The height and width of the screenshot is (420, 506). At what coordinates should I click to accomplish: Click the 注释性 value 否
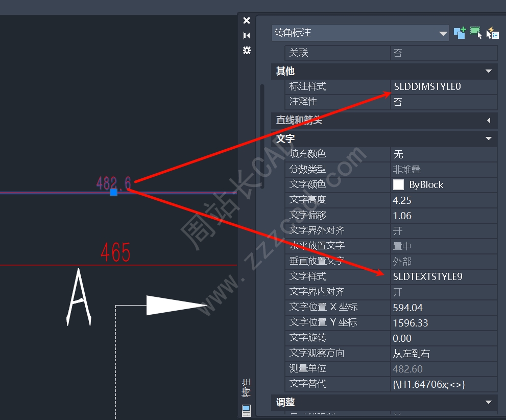443,102
